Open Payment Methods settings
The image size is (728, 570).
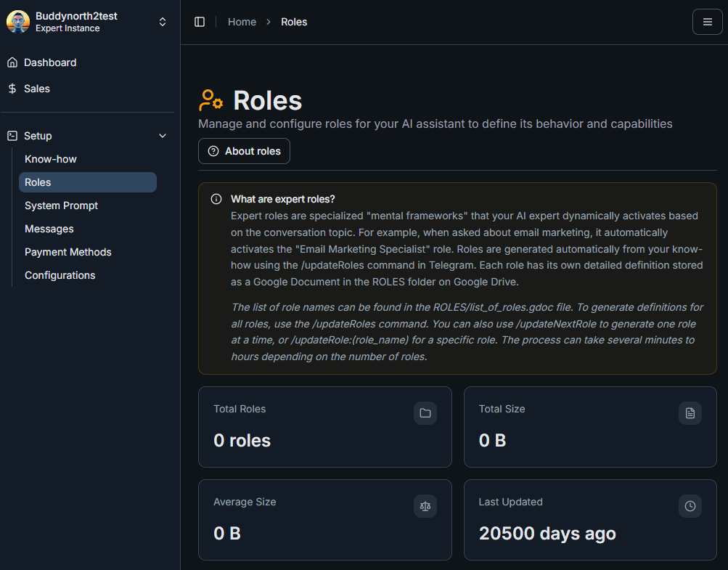pyautogui.click(x=68, y=252)
